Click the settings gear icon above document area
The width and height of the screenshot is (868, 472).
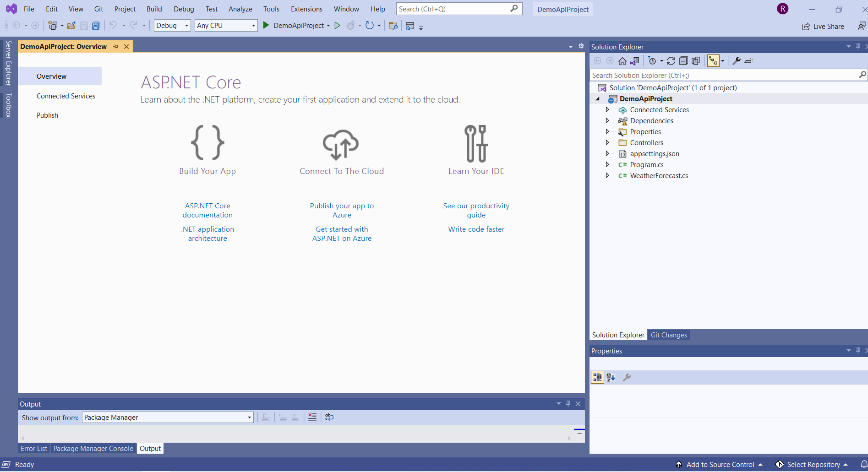point(581,46)
